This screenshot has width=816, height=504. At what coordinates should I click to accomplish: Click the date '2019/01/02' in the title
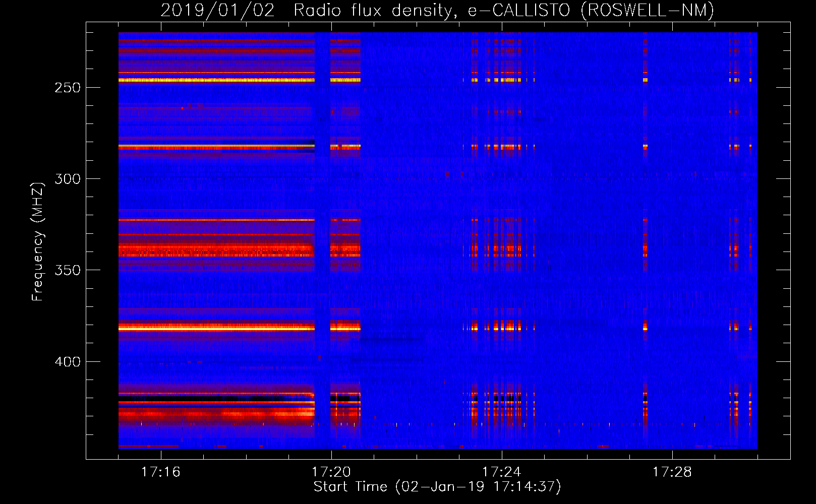pos(218,11)
